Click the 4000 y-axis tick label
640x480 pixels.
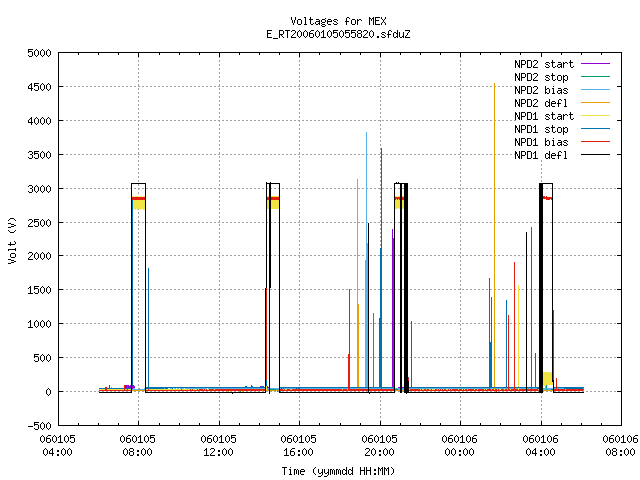pos(40,121)
